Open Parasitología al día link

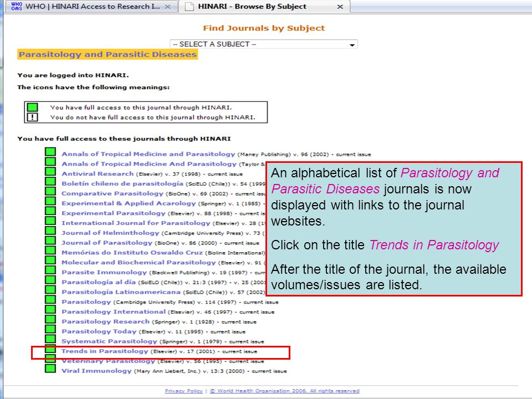coord(99,282)
